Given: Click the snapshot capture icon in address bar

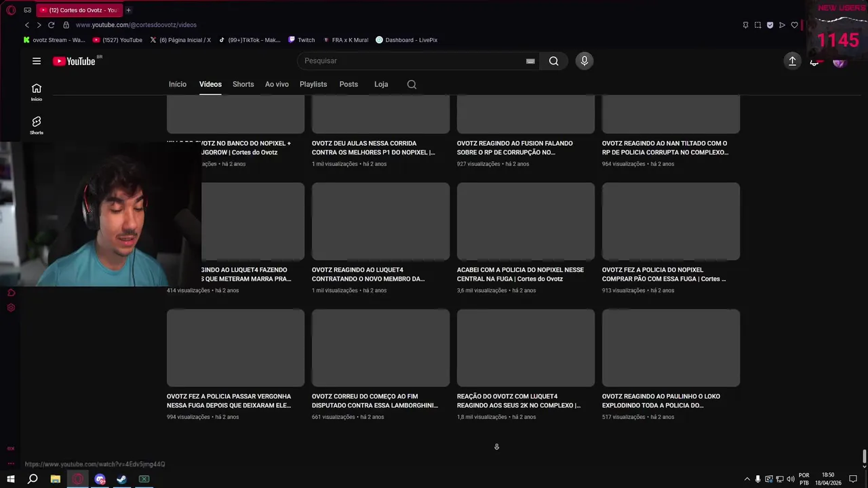Looking at the screenshot, I should coord(757,25).
